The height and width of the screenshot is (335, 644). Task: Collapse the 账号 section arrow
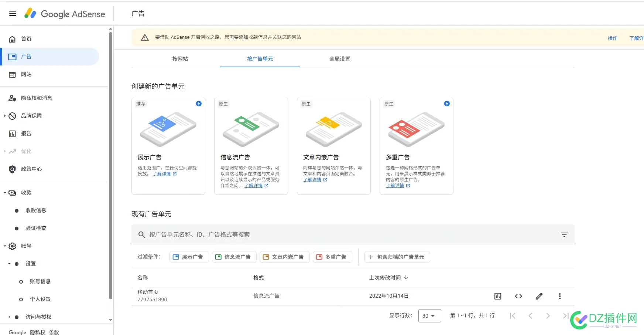coord(5,246)
